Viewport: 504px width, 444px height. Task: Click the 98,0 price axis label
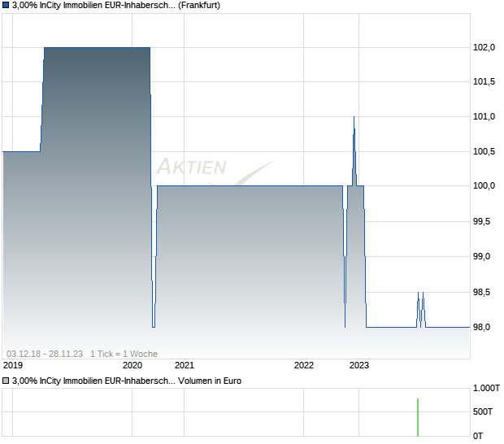[486, 327]
